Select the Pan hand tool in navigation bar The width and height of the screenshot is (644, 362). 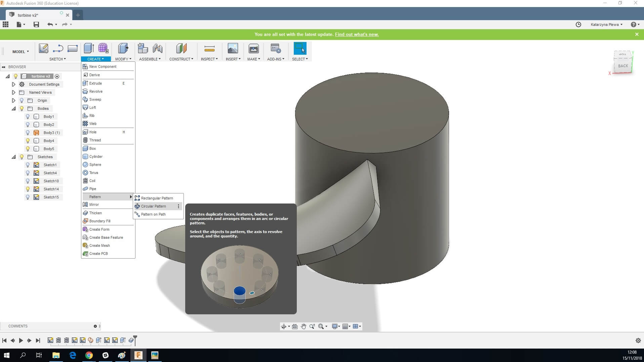click(304, 326)
